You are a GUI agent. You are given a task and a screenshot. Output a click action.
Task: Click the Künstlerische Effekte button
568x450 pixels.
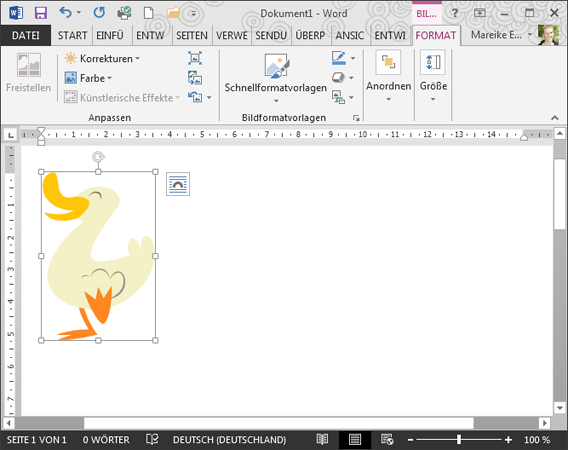coord(122,97)
